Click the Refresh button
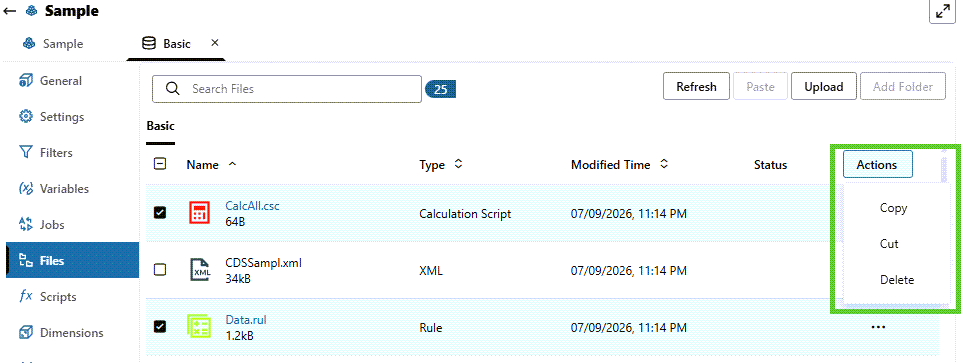 coord(696,86)
